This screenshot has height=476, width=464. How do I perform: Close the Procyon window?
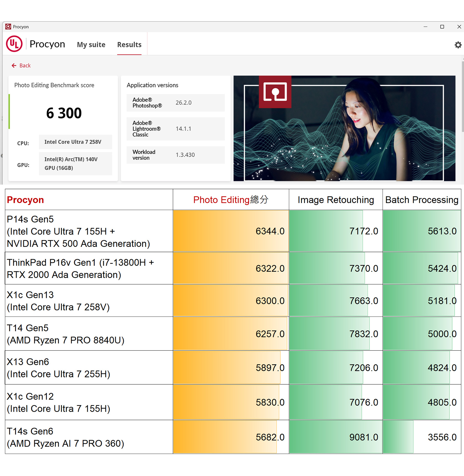[x=459, y=26]
